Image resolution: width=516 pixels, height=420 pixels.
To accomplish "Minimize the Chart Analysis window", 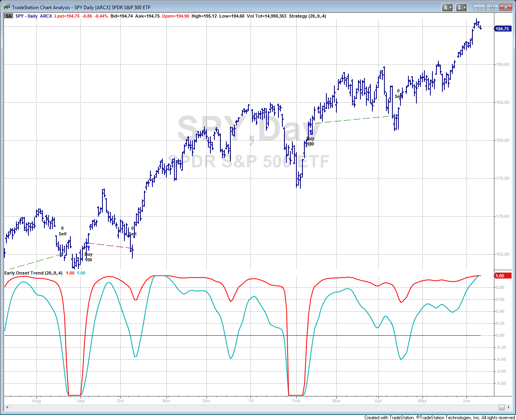I will [479, 7].
